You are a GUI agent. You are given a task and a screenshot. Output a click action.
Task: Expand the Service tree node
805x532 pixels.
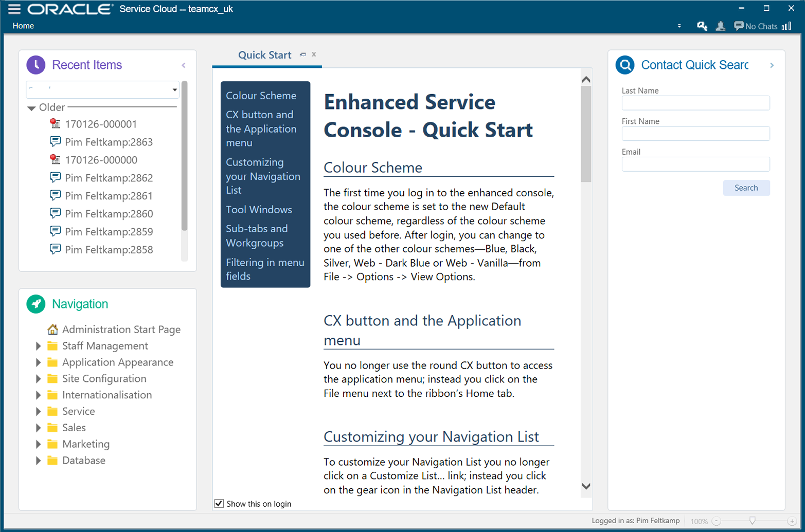[x=39, y=412]
